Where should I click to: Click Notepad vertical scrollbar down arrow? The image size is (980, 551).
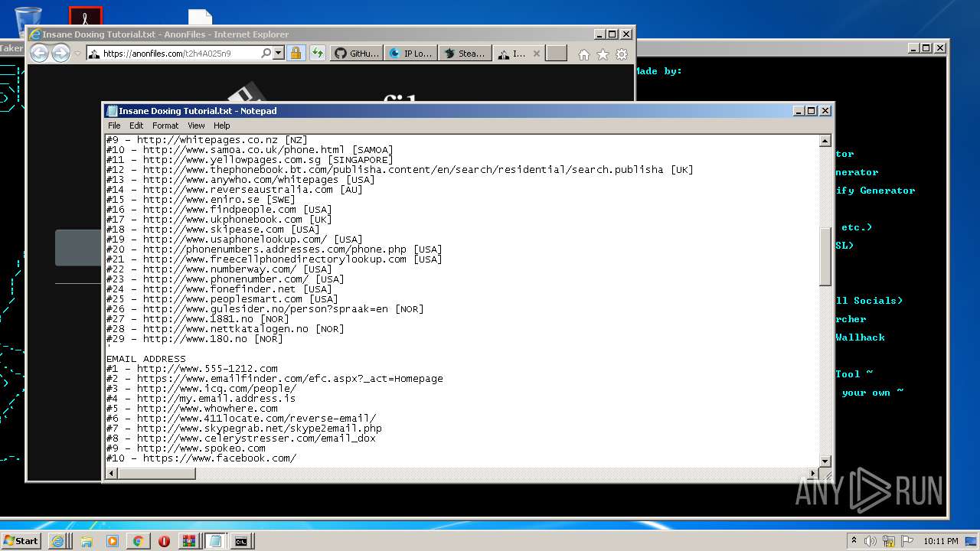pyautogui.click(x=825, y=461)
